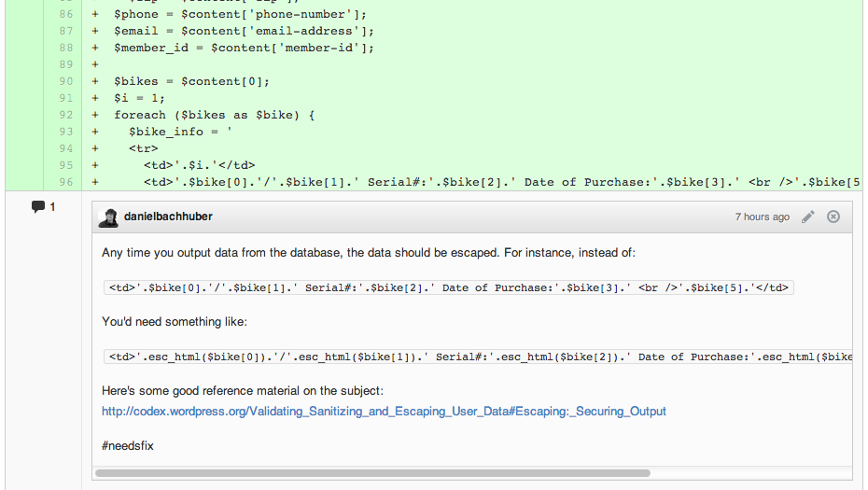The height and width of the screenshot is (490, 868).
Task: Select line number 91
Action: pos(66,98)
